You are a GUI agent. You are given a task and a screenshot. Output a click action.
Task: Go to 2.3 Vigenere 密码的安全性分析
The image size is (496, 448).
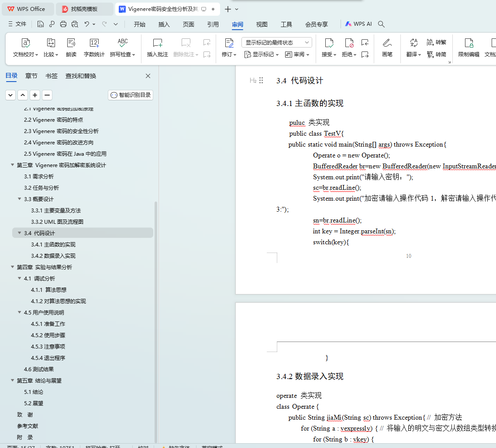pos(62,131)
